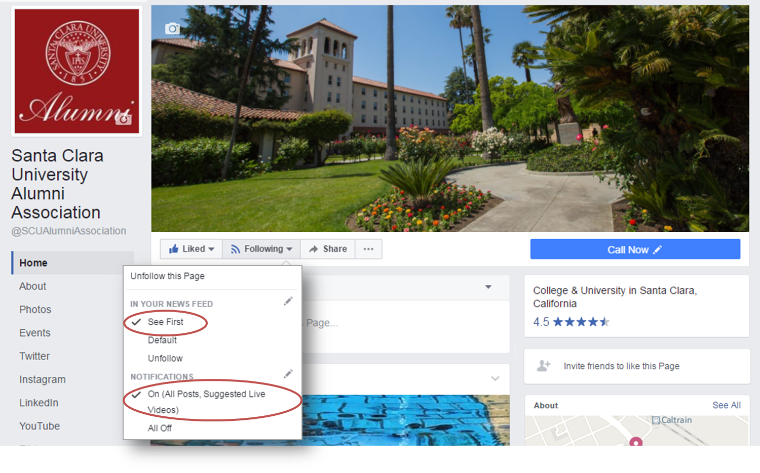Image resolution: width=760 pixels, height=473 pixels.
Task: Click the star rating icons
Action: pyautogui.click(x=581, y=322)
